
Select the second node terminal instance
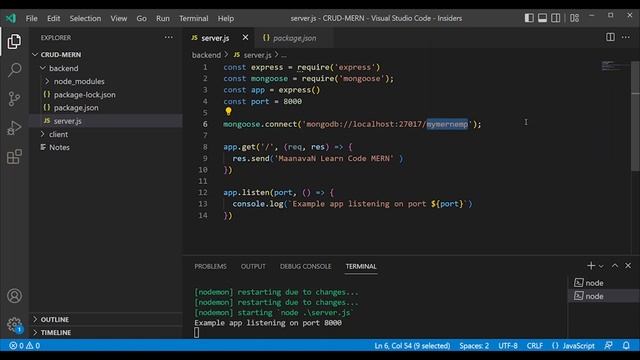604,296
